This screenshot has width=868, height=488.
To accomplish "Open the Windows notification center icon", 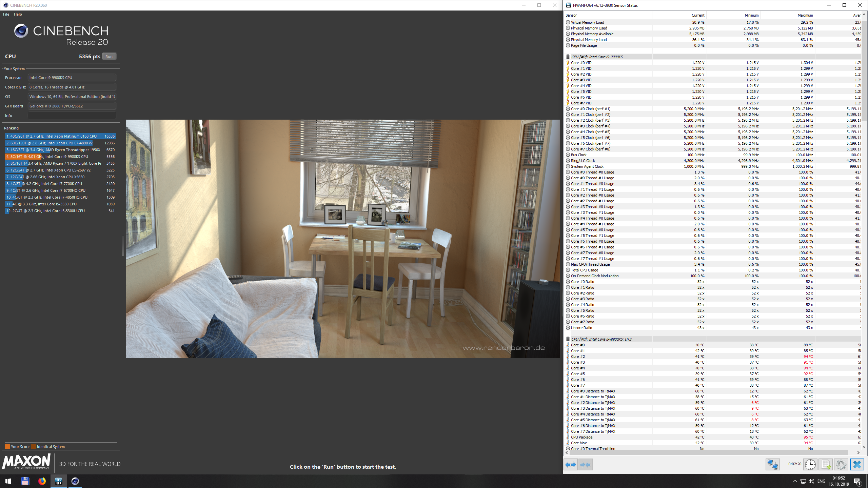I will pos(857,481).
